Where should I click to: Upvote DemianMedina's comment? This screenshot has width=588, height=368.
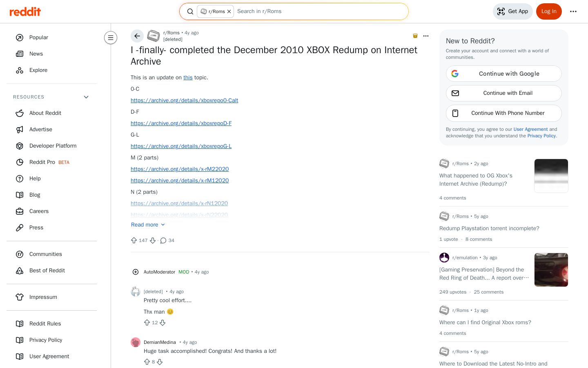coord(147,362)
